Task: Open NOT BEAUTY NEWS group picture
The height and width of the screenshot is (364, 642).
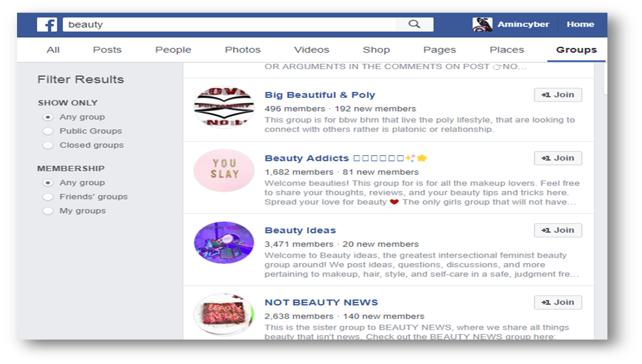Action: [x=224, y=315]
